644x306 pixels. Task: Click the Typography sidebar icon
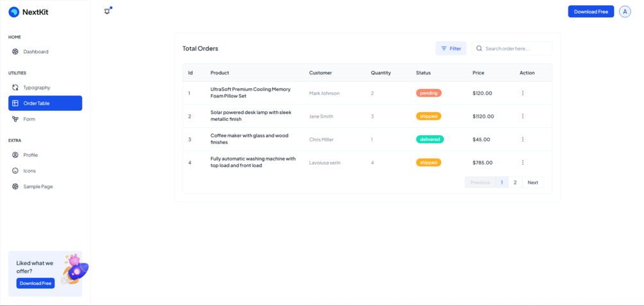click(x=15, y=88)
